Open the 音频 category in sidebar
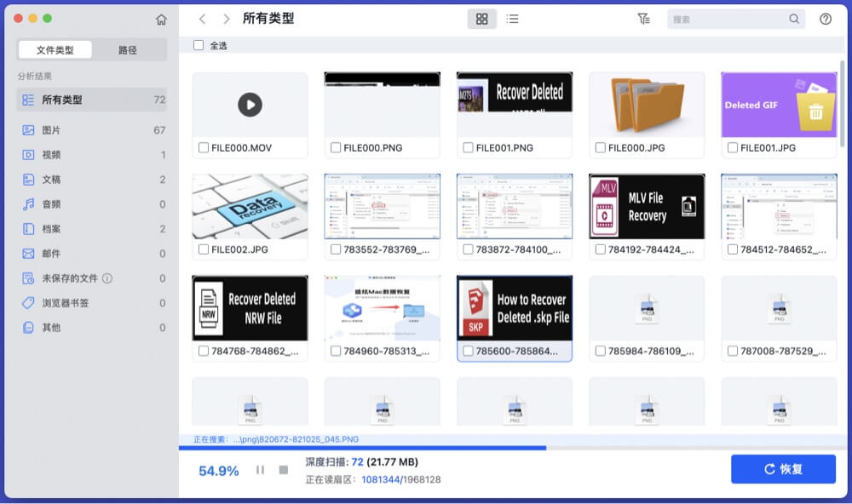852x504 pixels. pos(51,203)
